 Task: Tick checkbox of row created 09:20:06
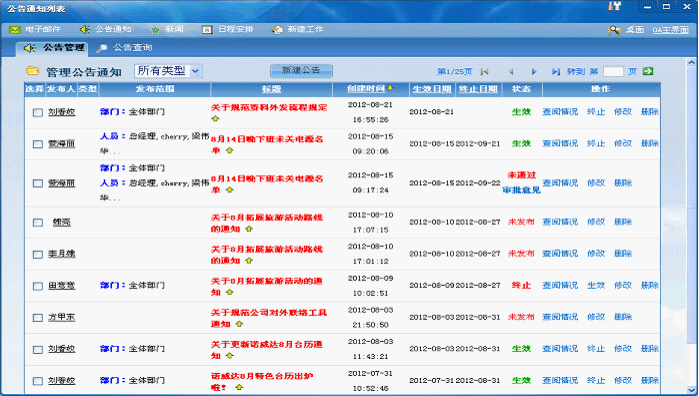[38, 144]
